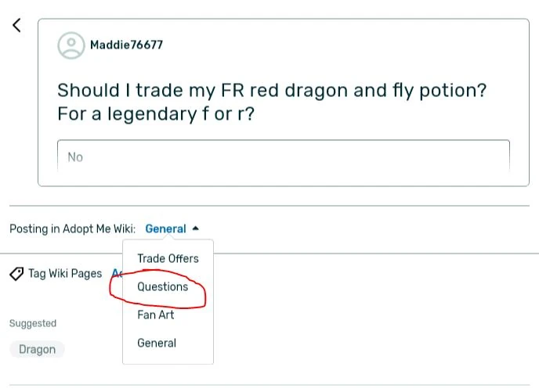Screen dimensions: 539x392
Task: Click the title line "Should I trade my FR red dragon"
Action: (x=272, y=90)
